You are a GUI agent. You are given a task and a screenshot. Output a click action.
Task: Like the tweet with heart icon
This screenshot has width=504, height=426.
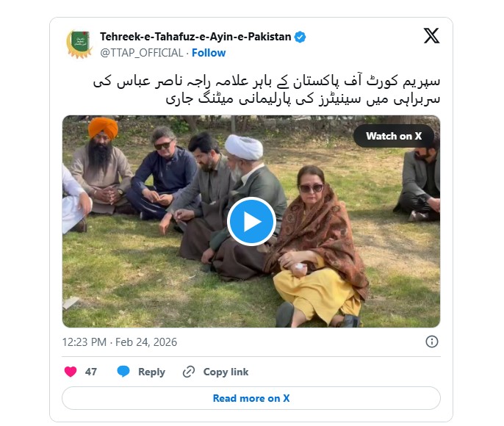pyautogui.click(x=71, y=372)
